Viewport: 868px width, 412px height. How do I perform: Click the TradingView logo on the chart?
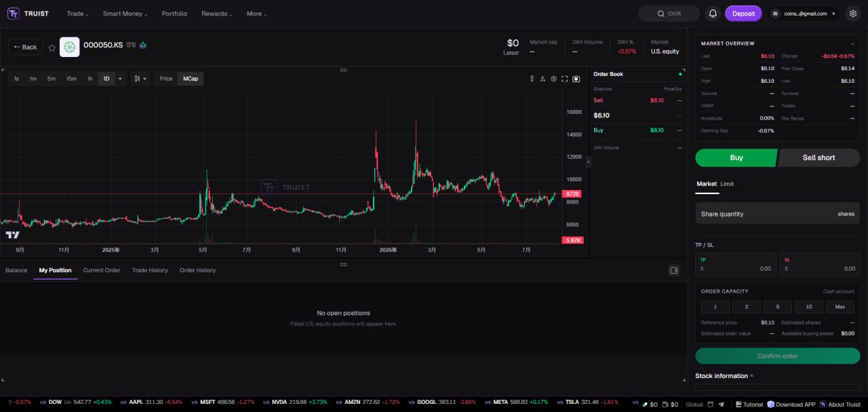click(x=12, y=235)
